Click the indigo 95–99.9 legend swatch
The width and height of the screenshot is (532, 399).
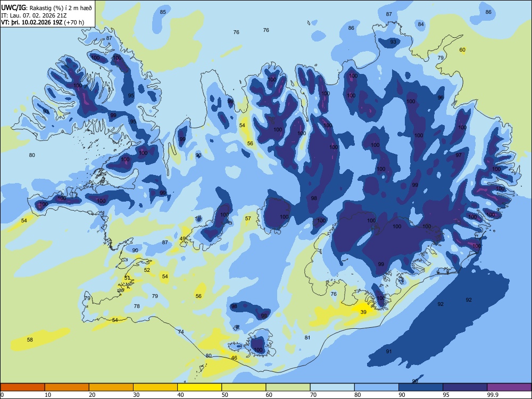[x=465, y=387]
